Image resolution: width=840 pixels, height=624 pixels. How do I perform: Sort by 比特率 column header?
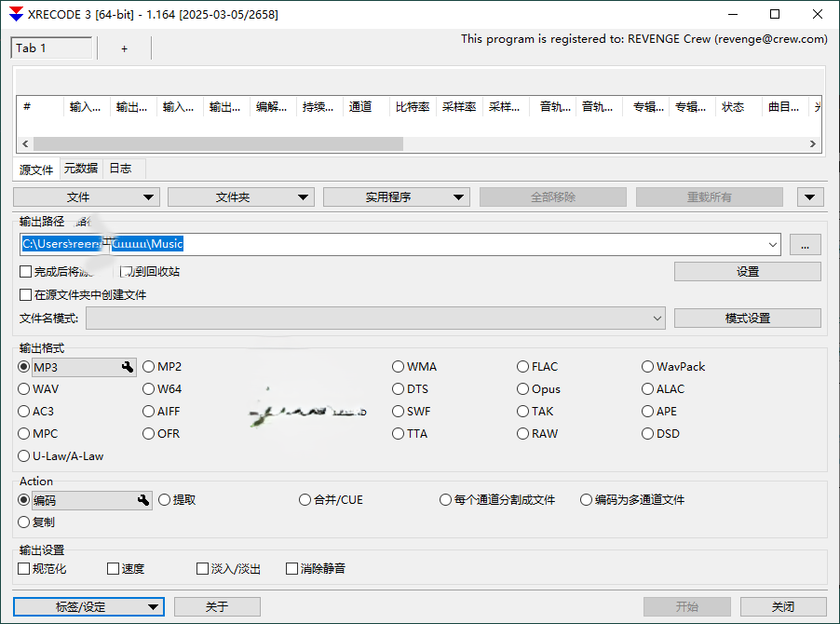pyautogui.click(x=413, y=107)
